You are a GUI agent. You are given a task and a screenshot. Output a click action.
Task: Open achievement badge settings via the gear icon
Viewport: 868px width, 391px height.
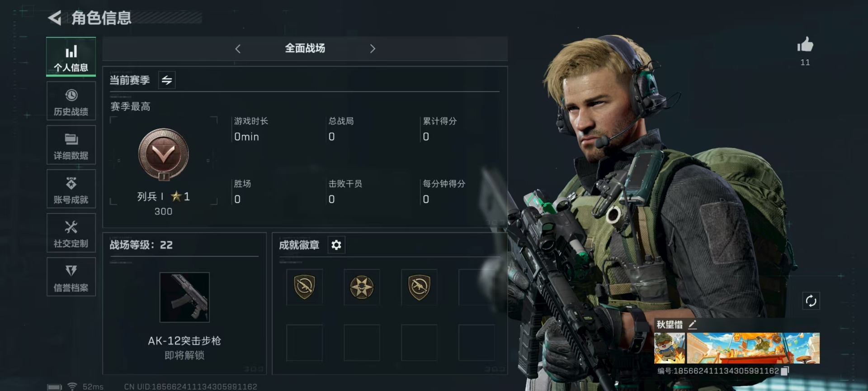[336, 245]
